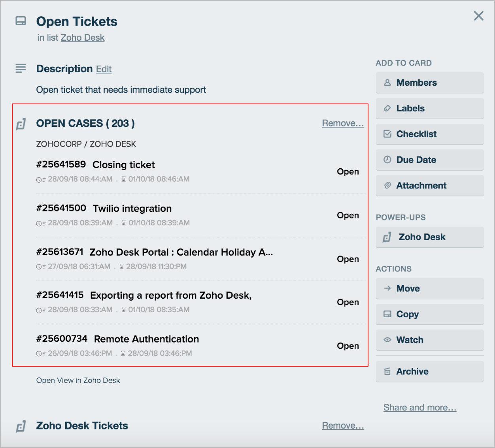
Task: Watch this card for updates
Action: pyautogui.click(x=429, y=340)
